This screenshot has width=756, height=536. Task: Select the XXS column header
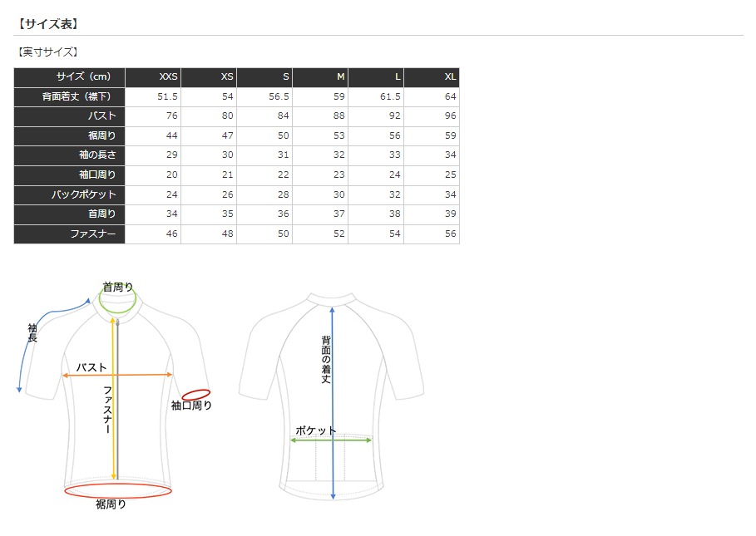point(153,77)
